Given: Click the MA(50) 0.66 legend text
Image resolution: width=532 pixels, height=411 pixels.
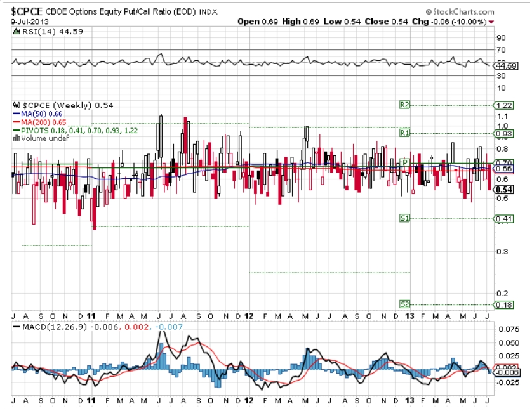Looking at the screenshot, I should pos(42,114).
